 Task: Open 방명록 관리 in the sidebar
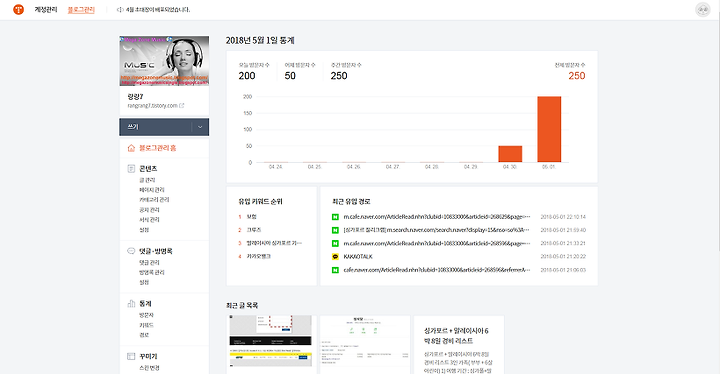[152, 272]
